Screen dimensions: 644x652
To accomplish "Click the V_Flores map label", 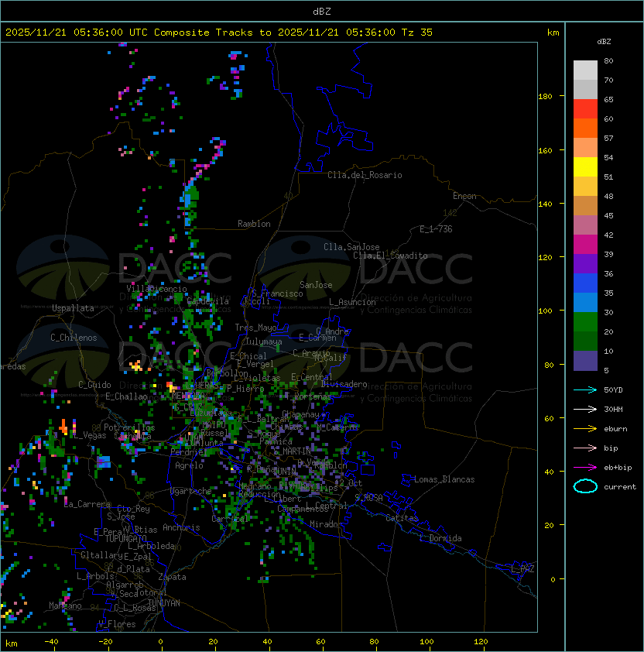I will [x=117, y=625].
